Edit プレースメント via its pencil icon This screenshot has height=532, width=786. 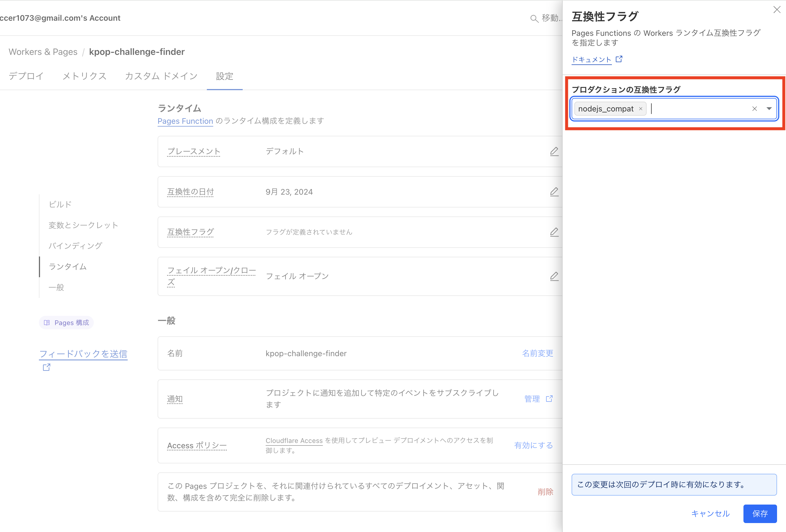pos(554,151)
